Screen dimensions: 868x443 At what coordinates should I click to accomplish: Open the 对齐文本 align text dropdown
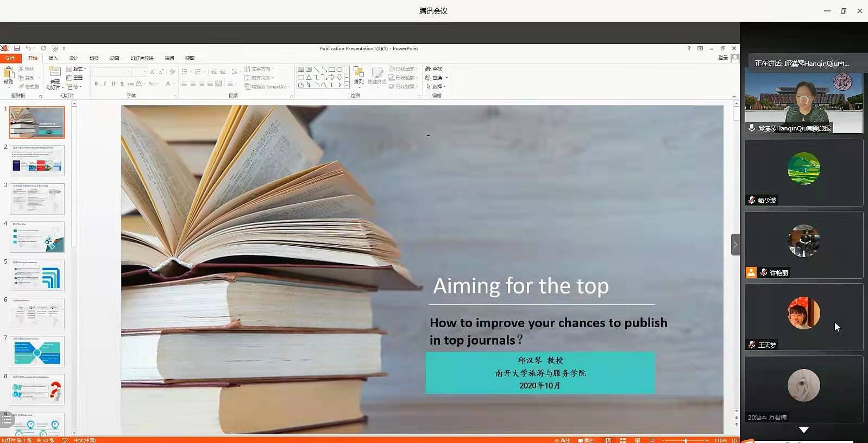click(x=259, y=78)
